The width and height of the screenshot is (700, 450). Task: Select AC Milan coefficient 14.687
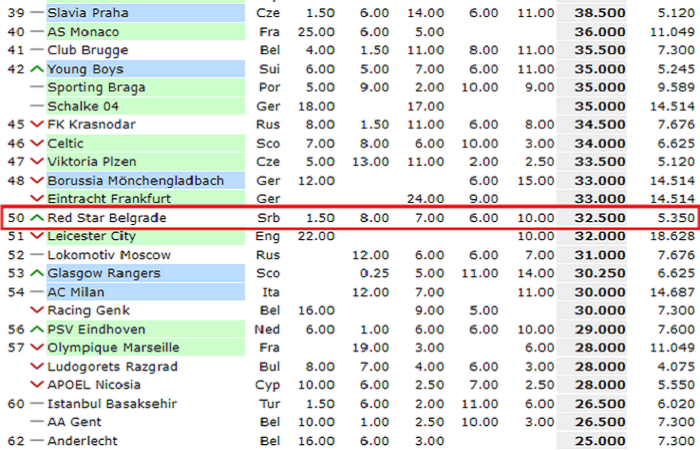tap(672, 292)
